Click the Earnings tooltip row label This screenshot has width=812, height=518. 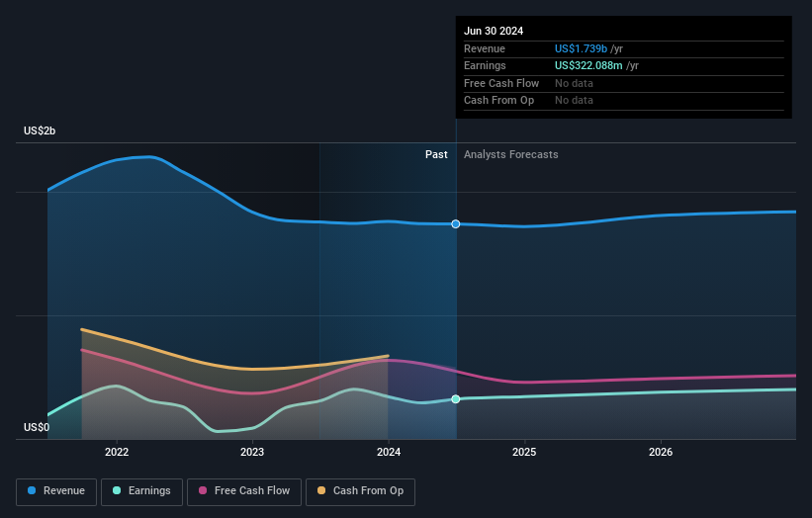click(x=485, y=65)
